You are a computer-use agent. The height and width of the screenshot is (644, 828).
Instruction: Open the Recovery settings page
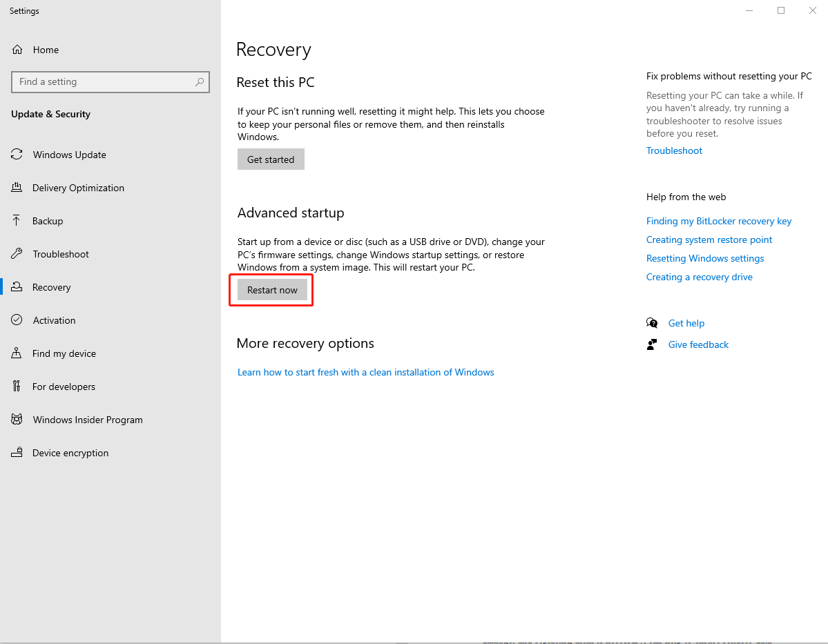point(51,287)
